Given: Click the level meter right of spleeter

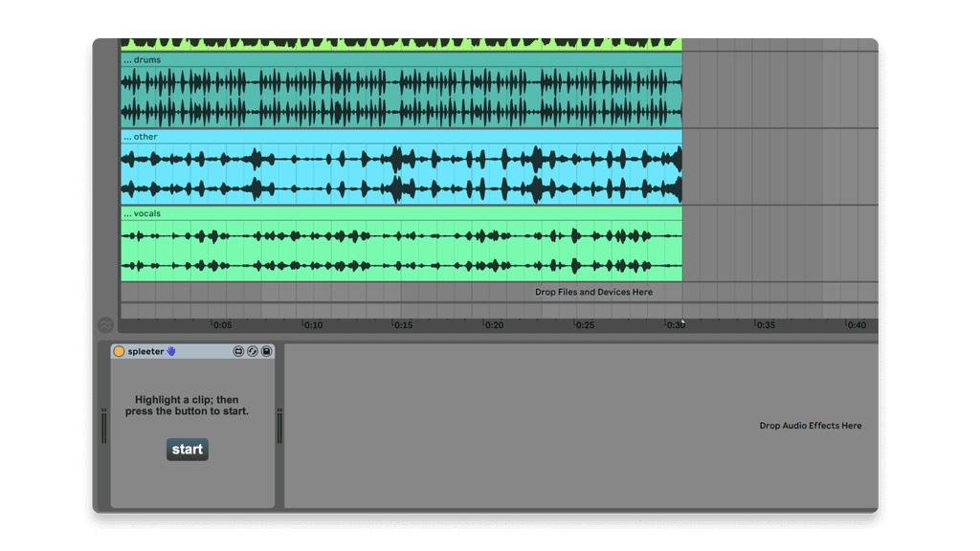Looking at the screenshot, I should point(279,427).
